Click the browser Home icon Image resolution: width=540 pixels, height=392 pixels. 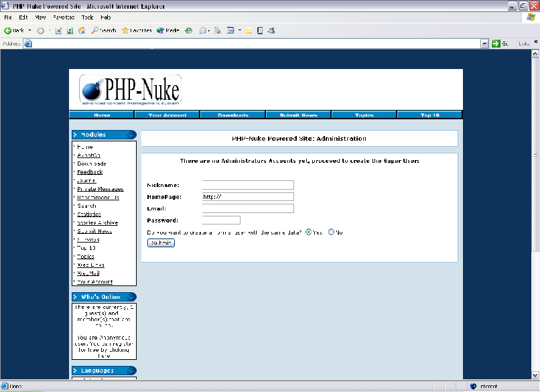coord(81,30)
